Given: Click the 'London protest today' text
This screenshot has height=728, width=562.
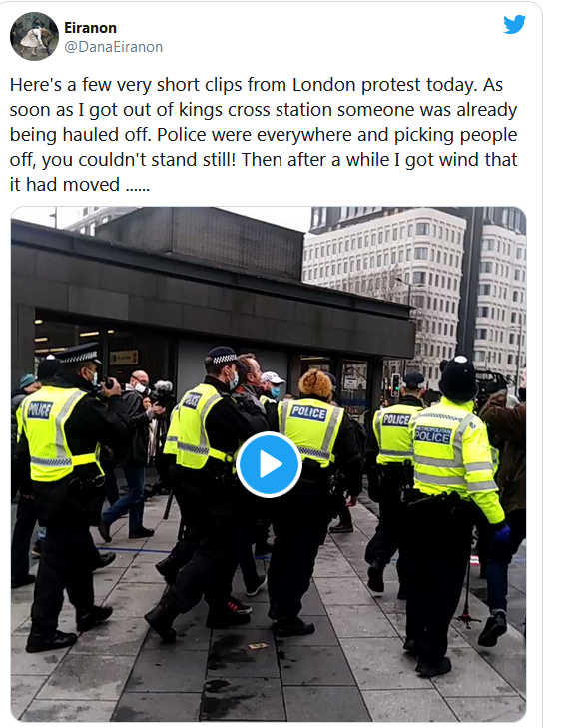Looking at the screenshot, I should (384, 85).
